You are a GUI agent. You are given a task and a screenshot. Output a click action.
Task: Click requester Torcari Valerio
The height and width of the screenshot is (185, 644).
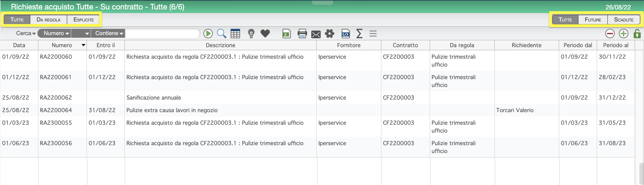pyautogui.click(x=515, y=110)
